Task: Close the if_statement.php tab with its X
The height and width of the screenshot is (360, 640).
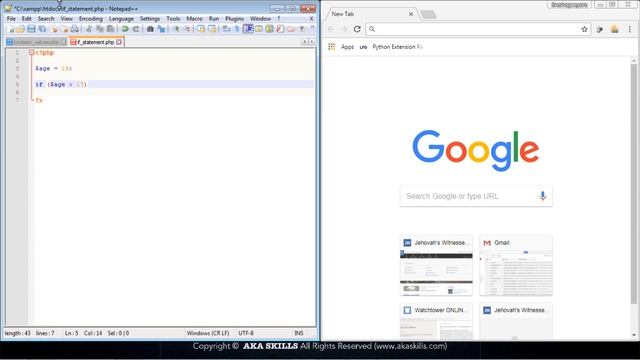Action: point(119,42)
